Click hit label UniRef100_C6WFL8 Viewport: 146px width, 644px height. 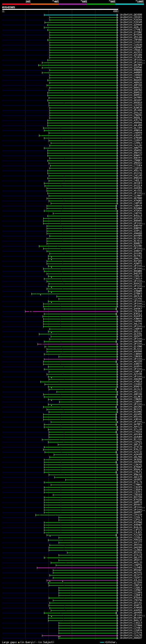click(x=131, y=371)
